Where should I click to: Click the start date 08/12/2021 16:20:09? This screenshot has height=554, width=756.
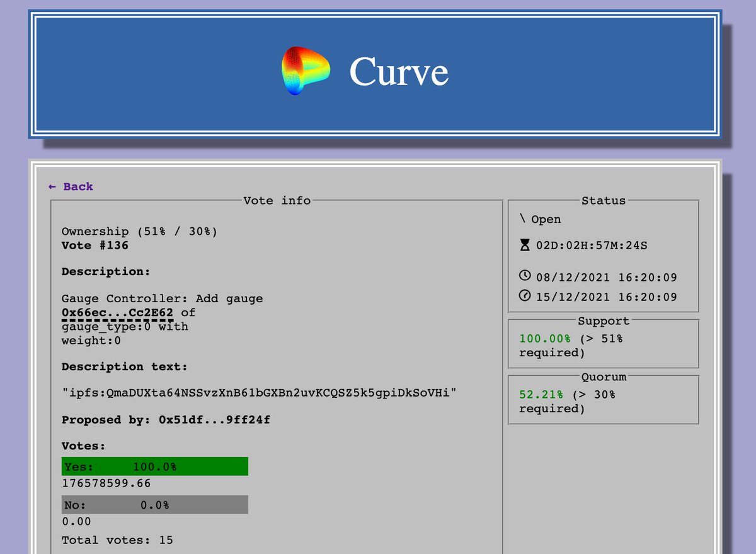607,277
